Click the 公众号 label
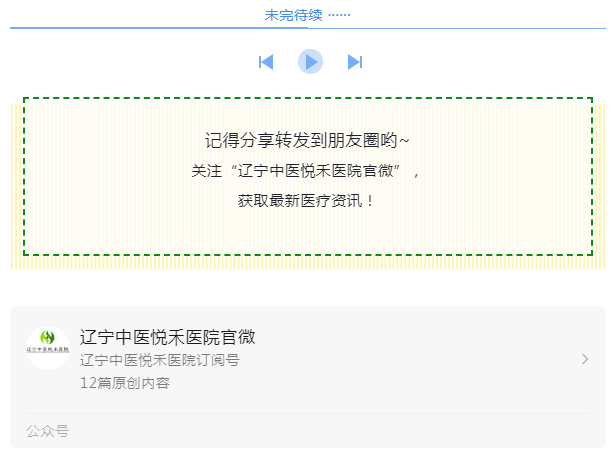615x455 pixels. pyautogui.click(x=47, y=431)
